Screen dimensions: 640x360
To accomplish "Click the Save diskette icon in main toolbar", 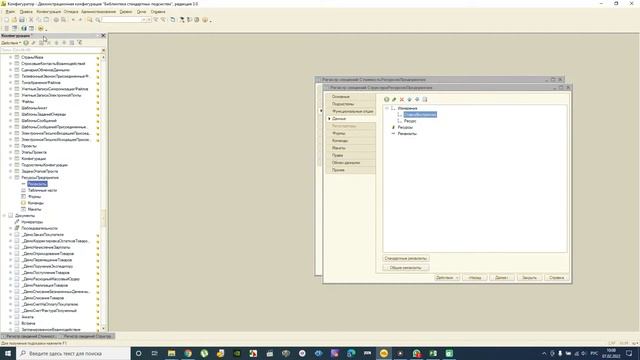I will [22, 20].
